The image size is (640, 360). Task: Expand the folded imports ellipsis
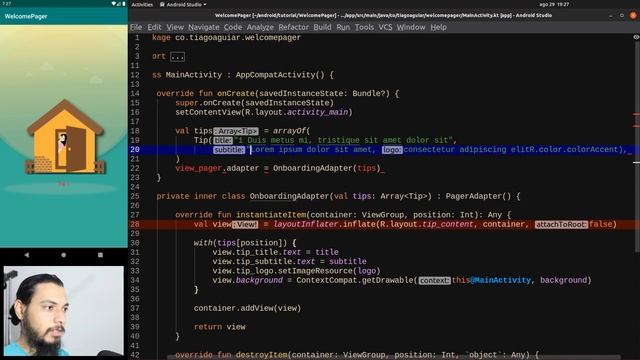pyautogui.click(x=178, y=56)
